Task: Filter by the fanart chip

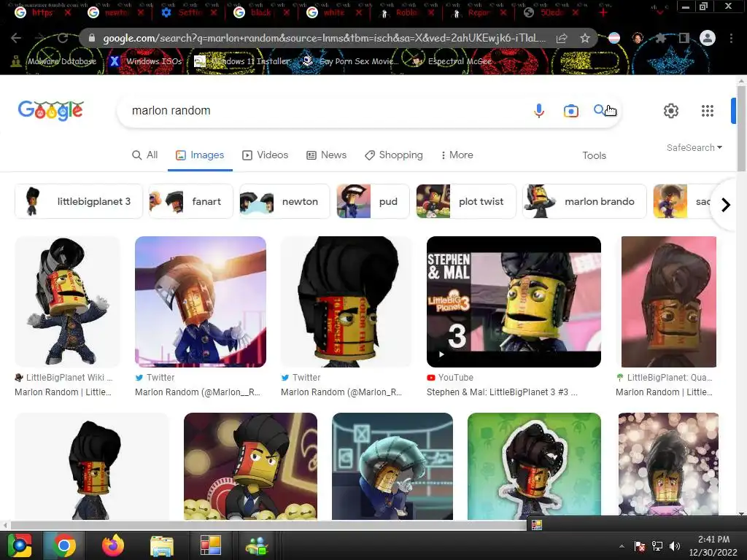Action: click(x=191, y=201)
